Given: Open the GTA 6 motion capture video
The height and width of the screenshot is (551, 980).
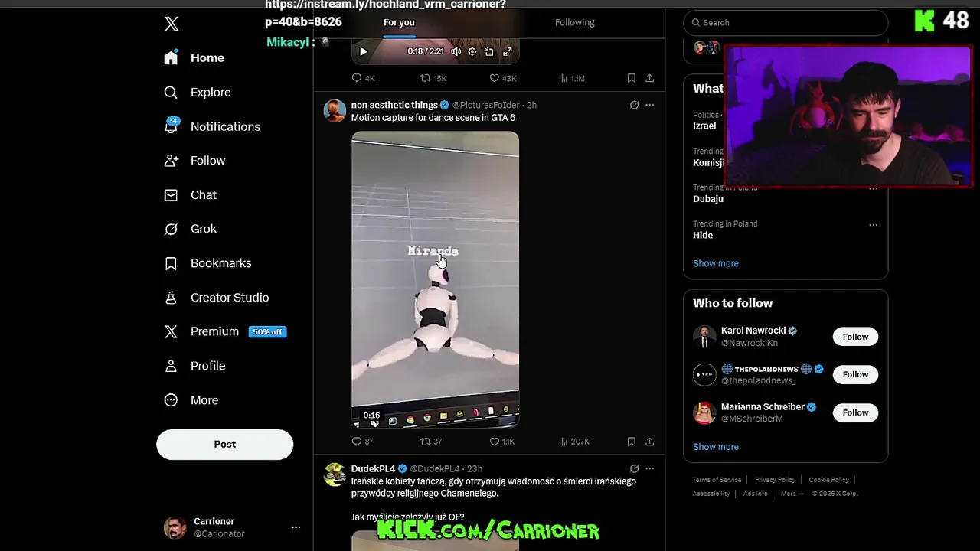Looking at the screenshot, I should click(435, 279).
